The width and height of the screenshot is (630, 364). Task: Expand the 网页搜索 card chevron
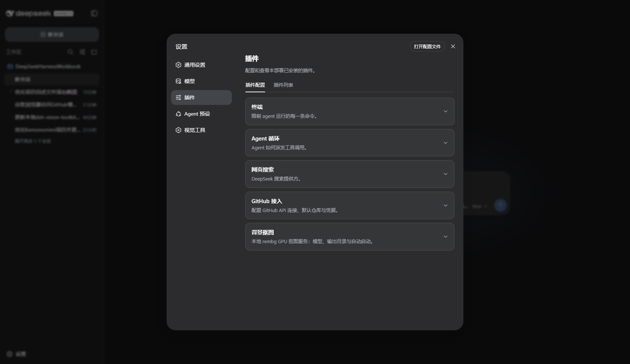446,174
